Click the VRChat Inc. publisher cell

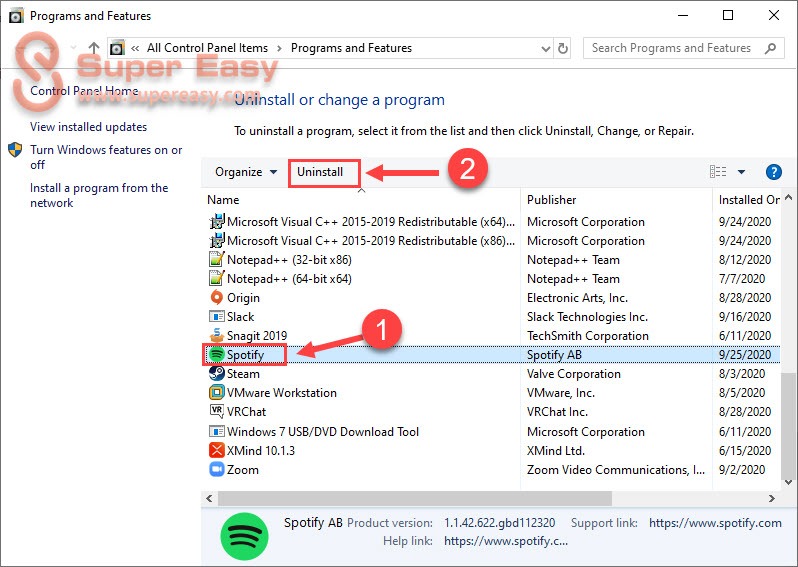pyautogui.click(x=557, y=412)
